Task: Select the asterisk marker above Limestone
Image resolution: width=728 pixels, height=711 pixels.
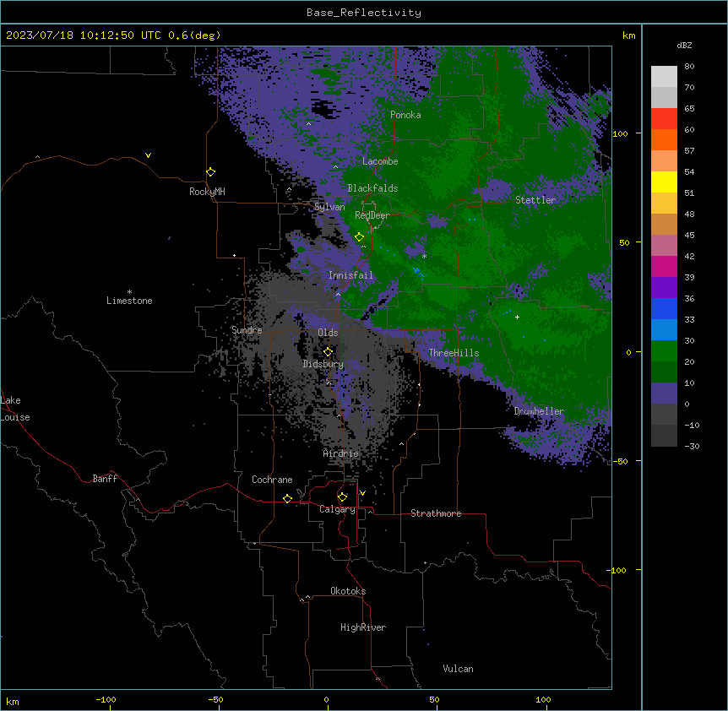Action: click(x=129, y=292)
